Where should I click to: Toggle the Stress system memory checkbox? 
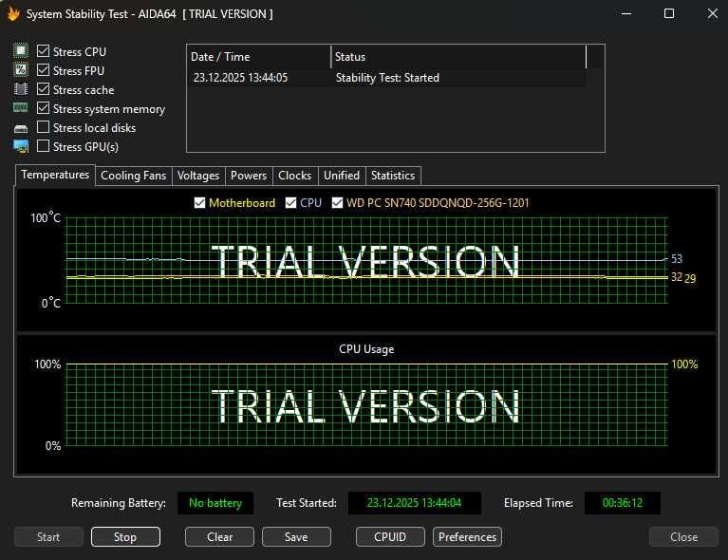click(x=43, y=108)
